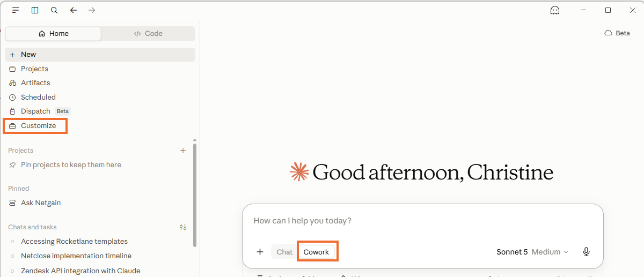Viewport: 644px width, 277px height.
Task: Start voice input with microphone icon
Action: pyautogui.click(x=586, y=252)
